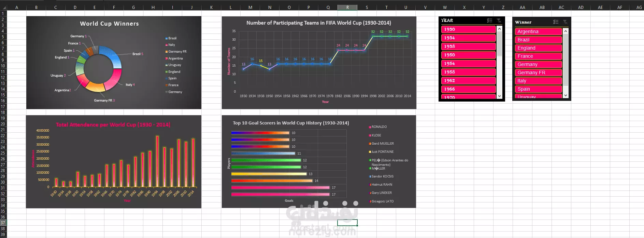Click the RONALDO legend entry in goals chart

[378, 127]
